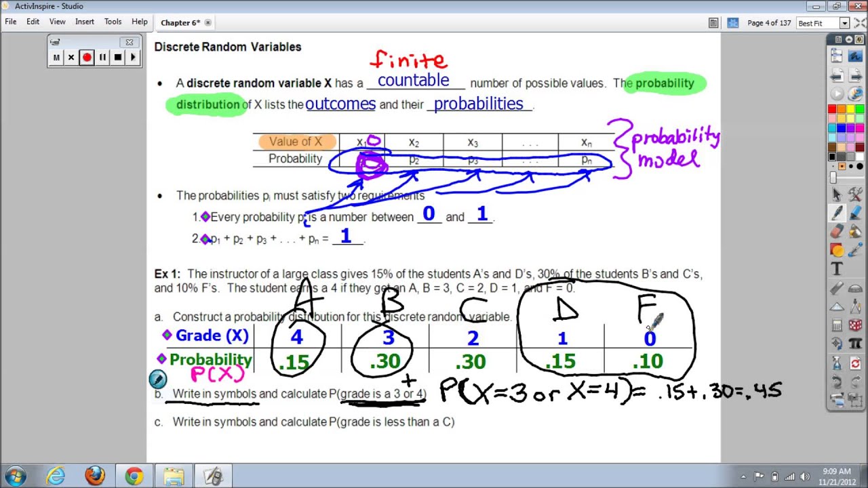Click the Select arrow tool
868x488 pixels.
[837, 194]
